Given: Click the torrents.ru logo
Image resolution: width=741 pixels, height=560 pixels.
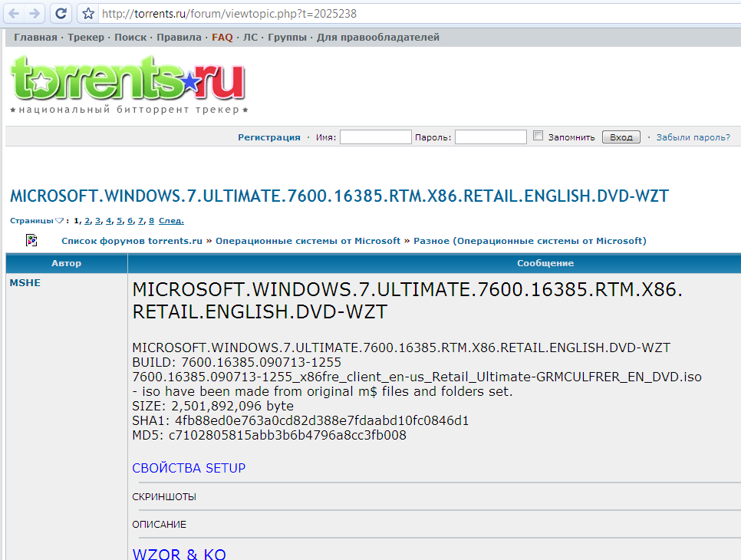Looking at the screenshot, I should tap(127, 81).
